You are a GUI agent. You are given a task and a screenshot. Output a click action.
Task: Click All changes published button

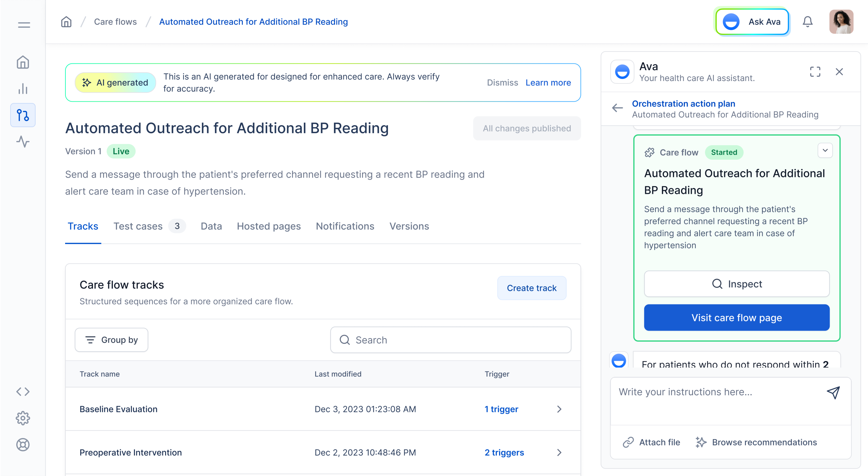coord(527,128)
